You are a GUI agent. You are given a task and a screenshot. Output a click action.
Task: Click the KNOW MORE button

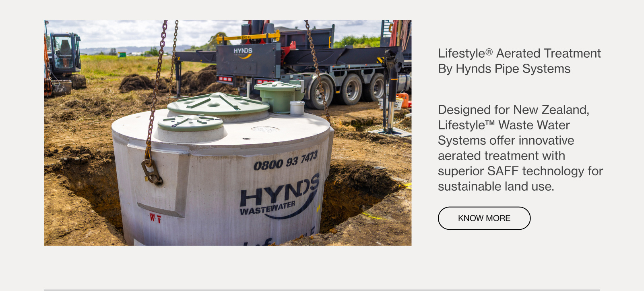tap(484, 218)
